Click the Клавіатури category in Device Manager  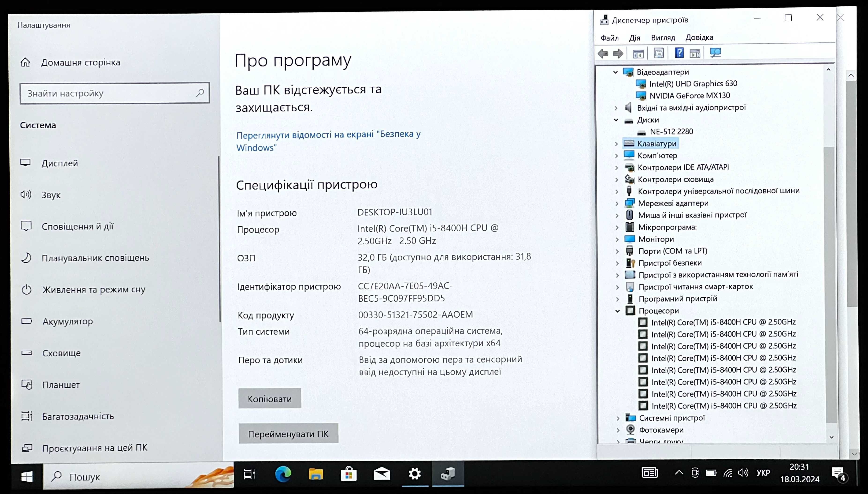tap(656, 143)
